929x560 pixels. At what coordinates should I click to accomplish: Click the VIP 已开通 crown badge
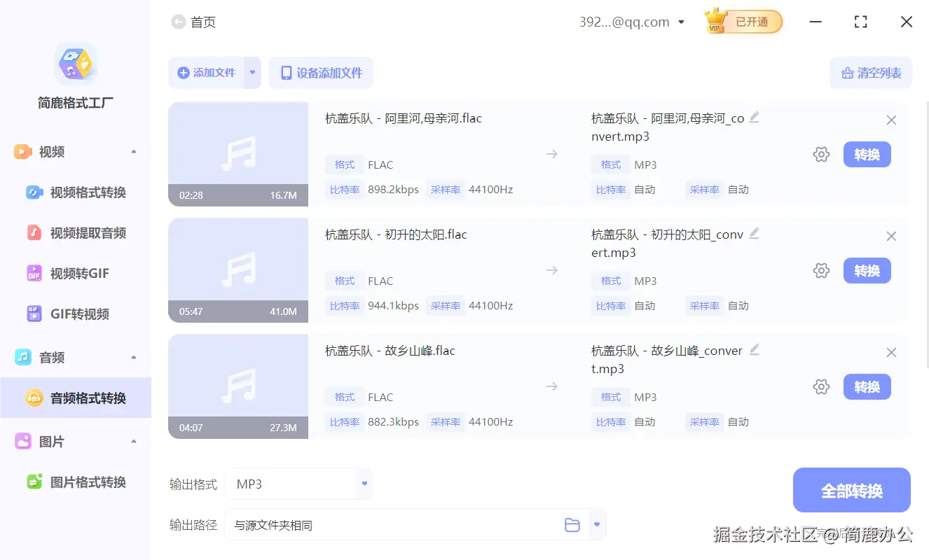743,22
